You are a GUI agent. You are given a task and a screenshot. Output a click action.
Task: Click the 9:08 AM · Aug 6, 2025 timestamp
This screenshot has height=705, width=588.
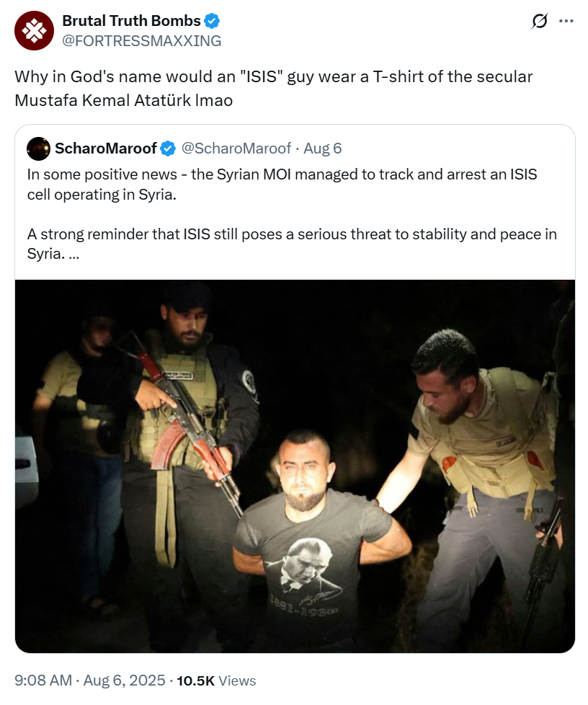tap(89, 680)
